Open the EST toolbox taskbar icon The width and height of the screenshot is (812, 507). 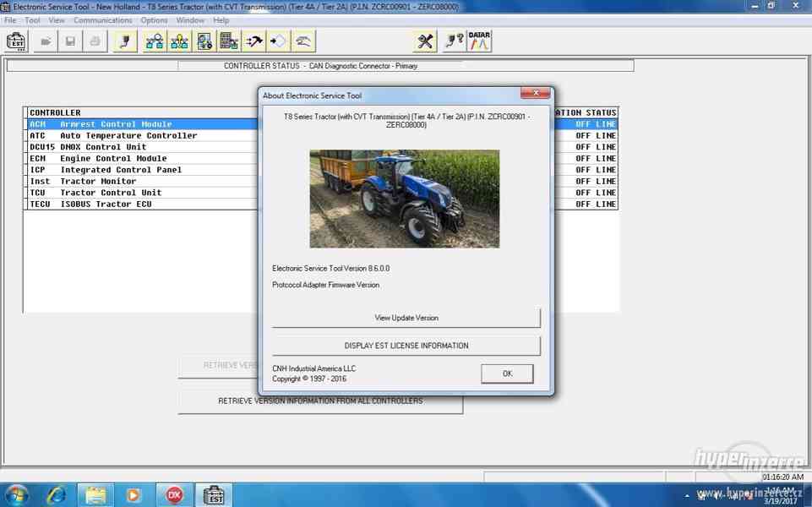pos(214,496)
